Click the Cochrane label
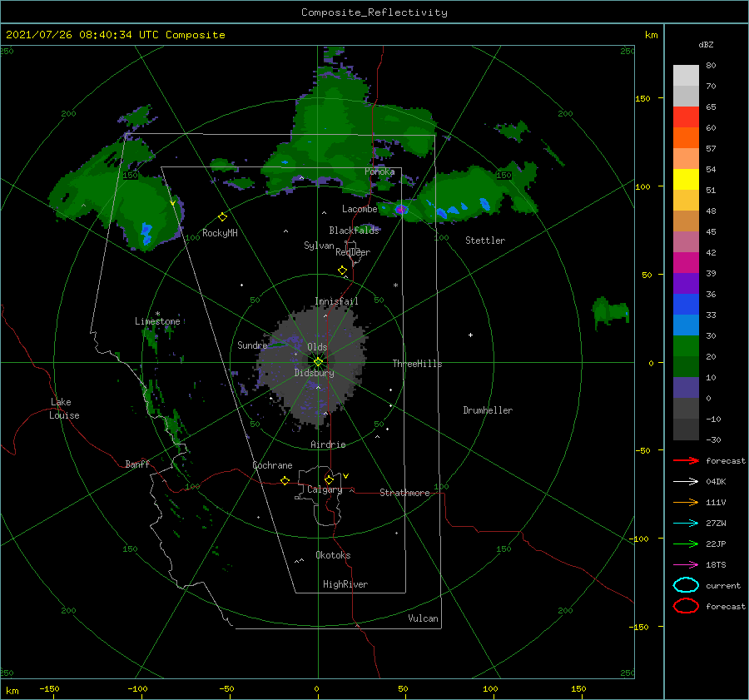Viewport: 749px width, 700px height. pyautogui.click(x=272, y=465)
